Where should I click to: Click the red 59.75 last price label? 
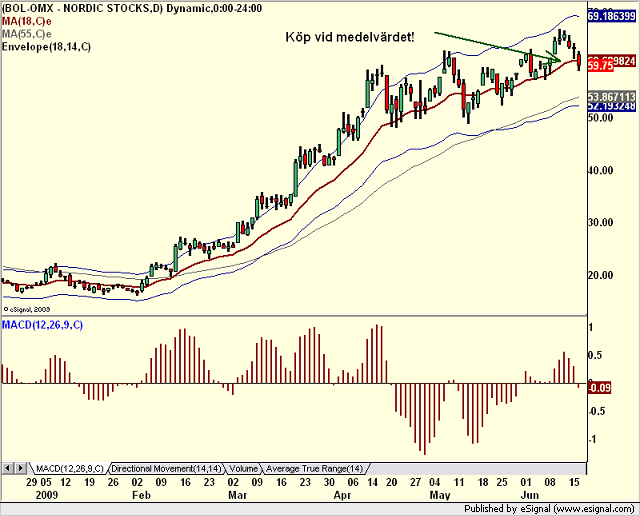pos(600,66)
